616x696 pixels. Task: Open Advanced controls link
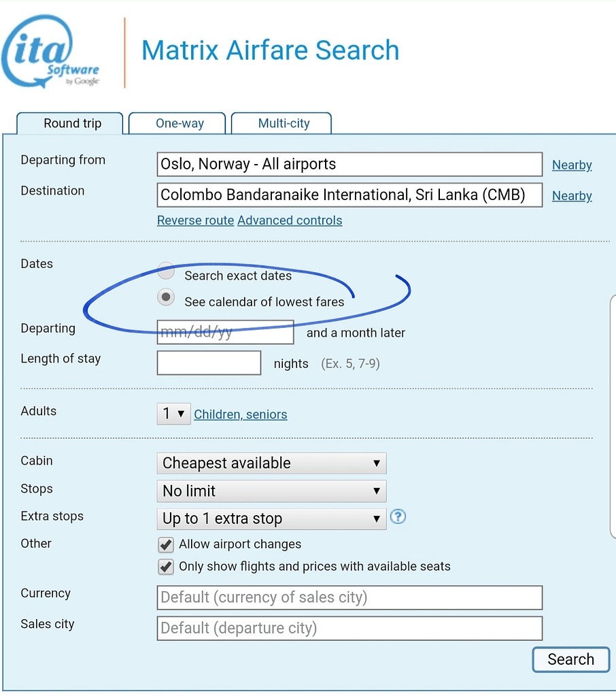[x=290, y=220]
